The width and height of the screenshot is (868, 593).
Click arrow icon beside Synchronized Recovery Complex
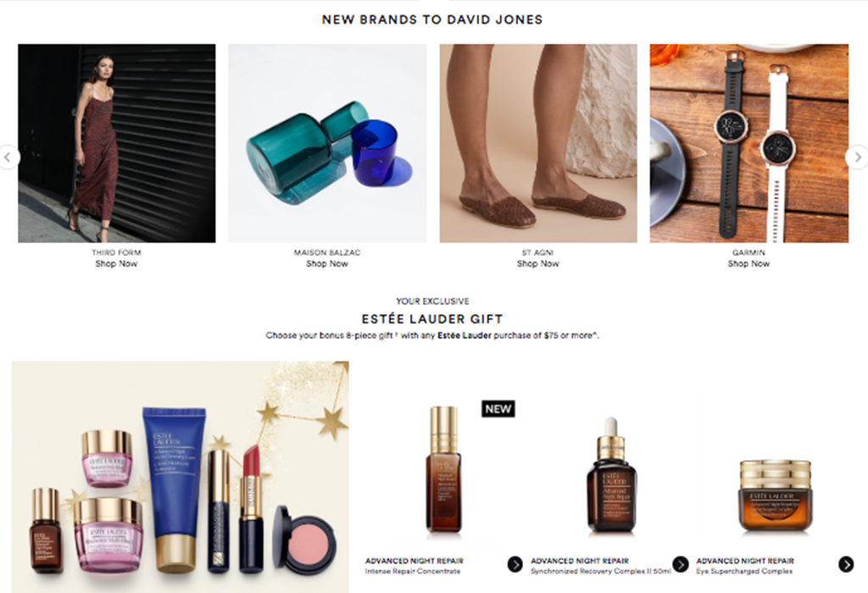click(x=681, y=564)
